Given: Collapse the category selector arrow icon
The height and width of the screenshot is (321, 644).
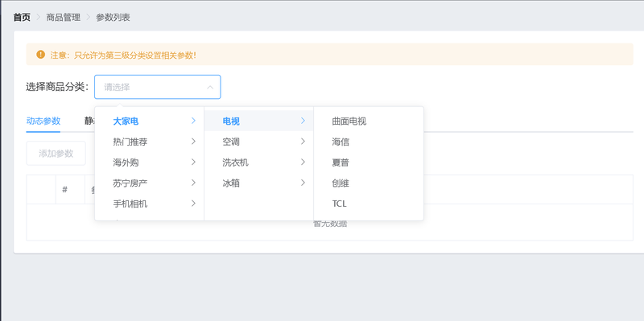Looking at the screenshot, I should coord(210,87).
